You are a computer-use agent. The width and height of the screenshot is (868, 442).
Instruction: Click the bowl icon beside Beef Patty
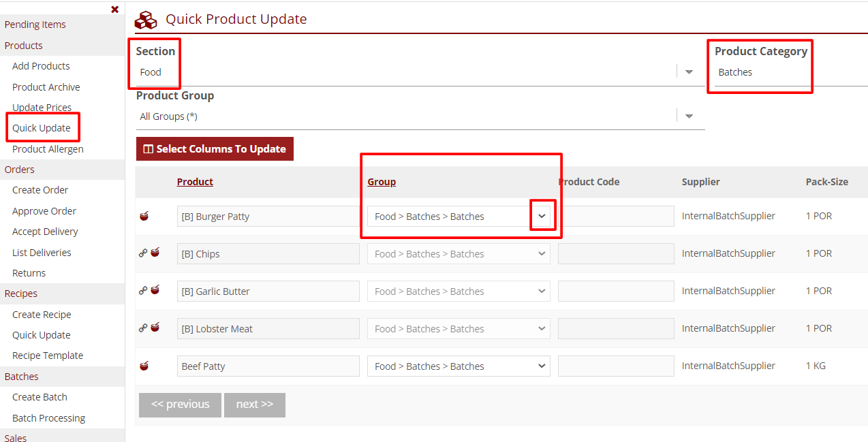pyautogui.click(x=144, y=366)
